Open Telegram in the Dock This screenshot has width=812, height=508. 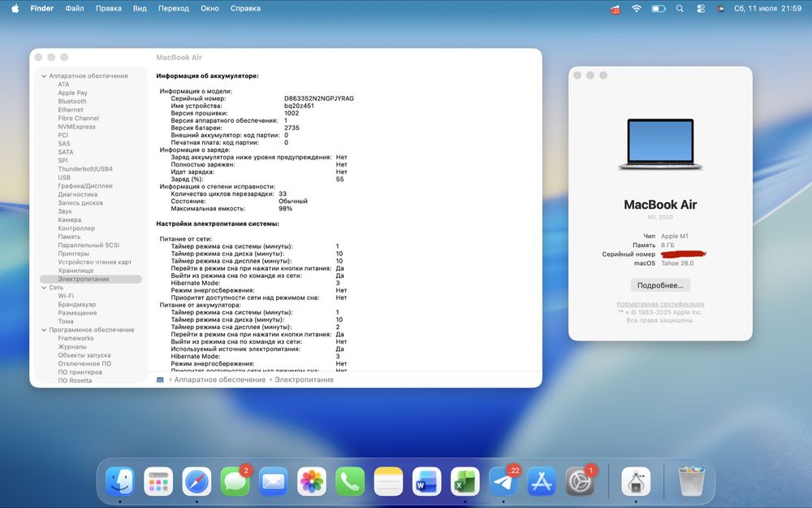pos(503,481)
